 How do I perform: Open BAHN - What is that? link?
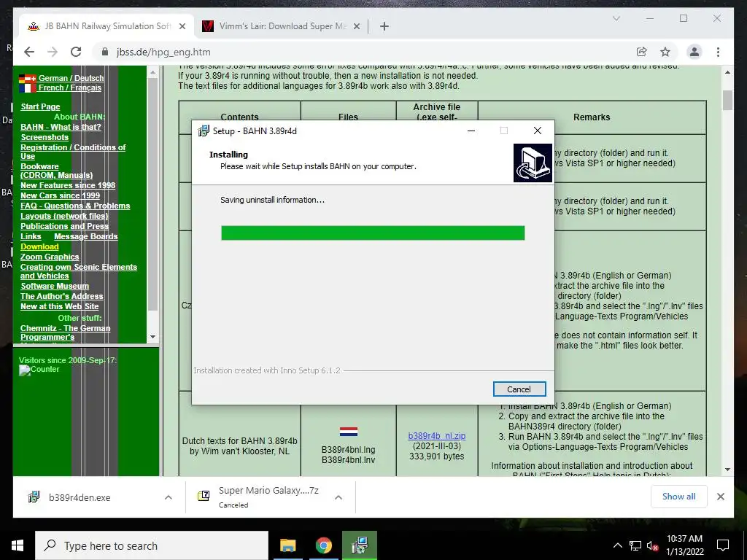(x=61, y=127)
